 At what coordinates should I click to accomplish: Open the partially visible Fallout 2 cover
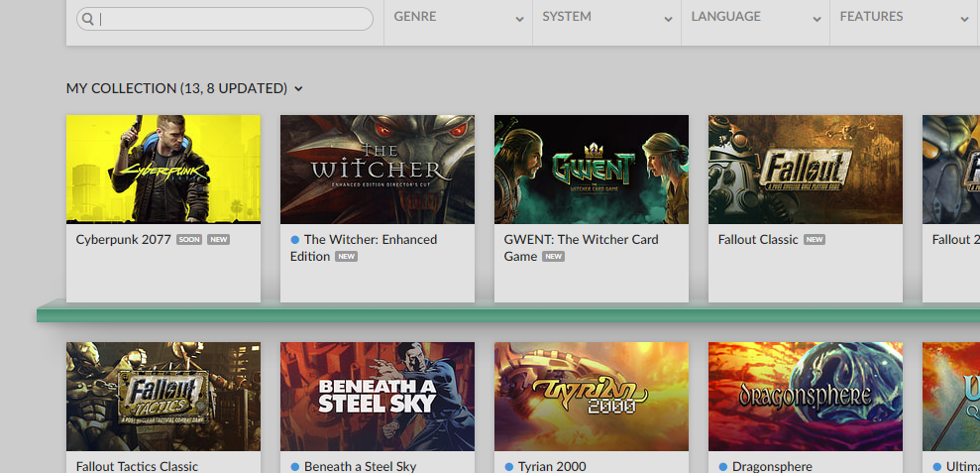(951, 170)
